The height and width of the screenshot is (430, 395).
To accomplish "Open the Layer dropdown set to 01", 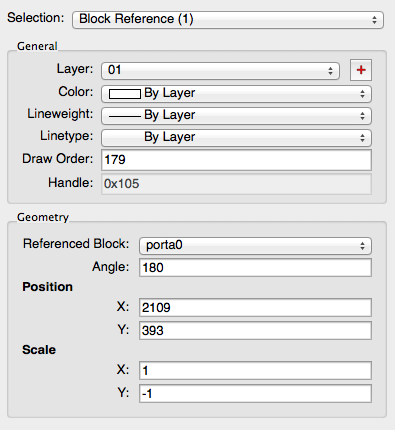I will (x=220, y=71).
